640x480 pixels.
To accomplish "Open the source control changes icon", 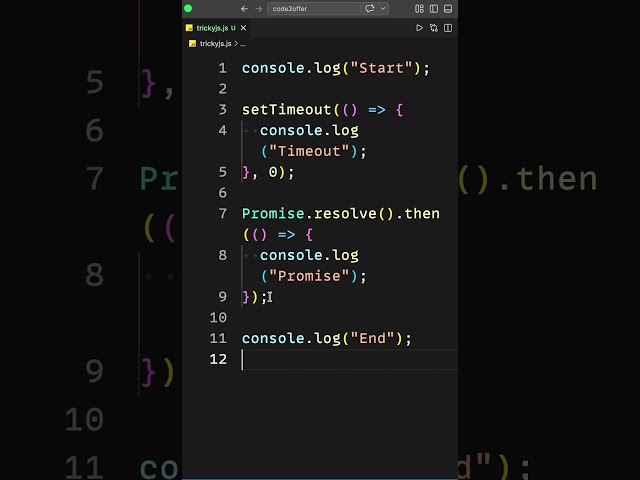I will [x=434, y=28].
